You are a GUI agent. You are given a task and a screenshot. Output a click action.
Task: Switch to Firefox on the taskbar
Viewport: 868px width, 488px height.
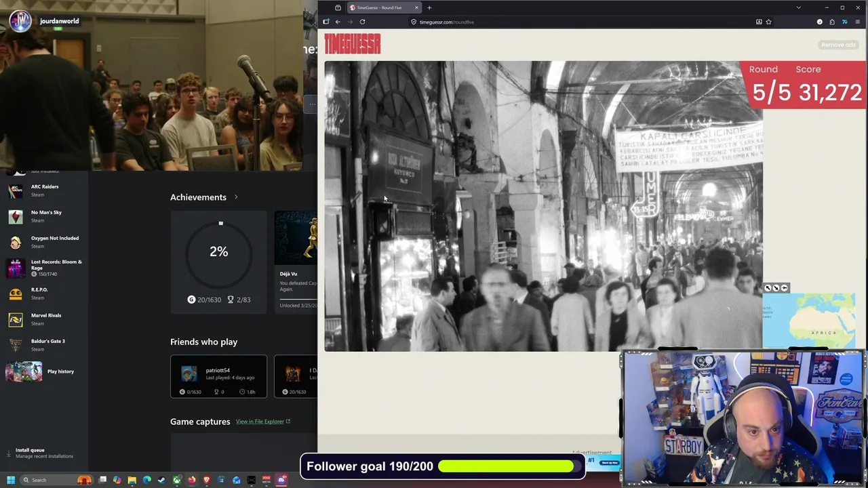tap(192, 480)
